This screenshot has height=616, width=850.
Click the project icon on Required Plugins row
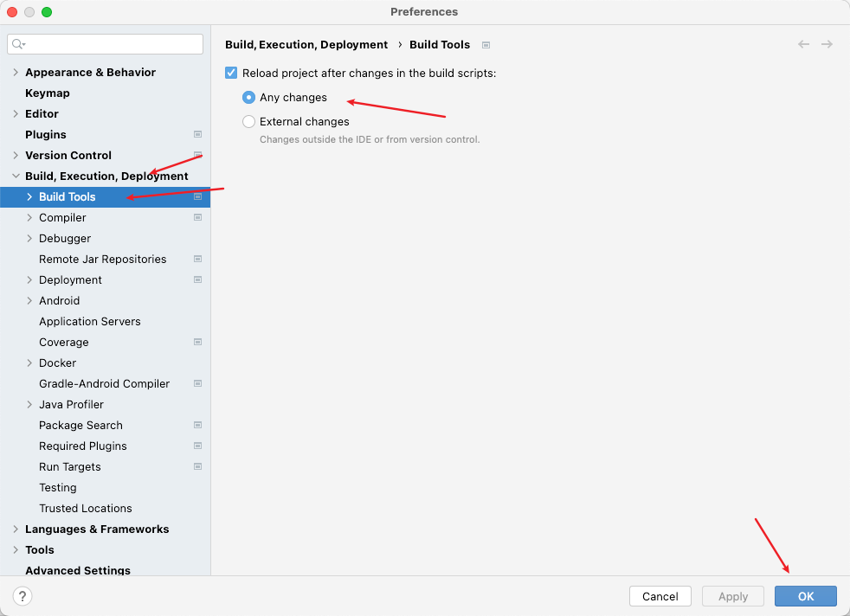click(198, 446)
